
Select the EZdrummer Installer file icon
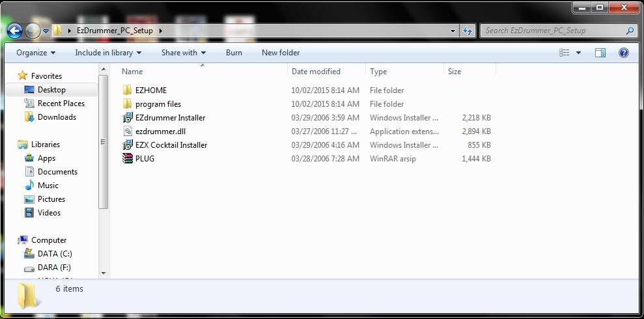pos(128,117)
